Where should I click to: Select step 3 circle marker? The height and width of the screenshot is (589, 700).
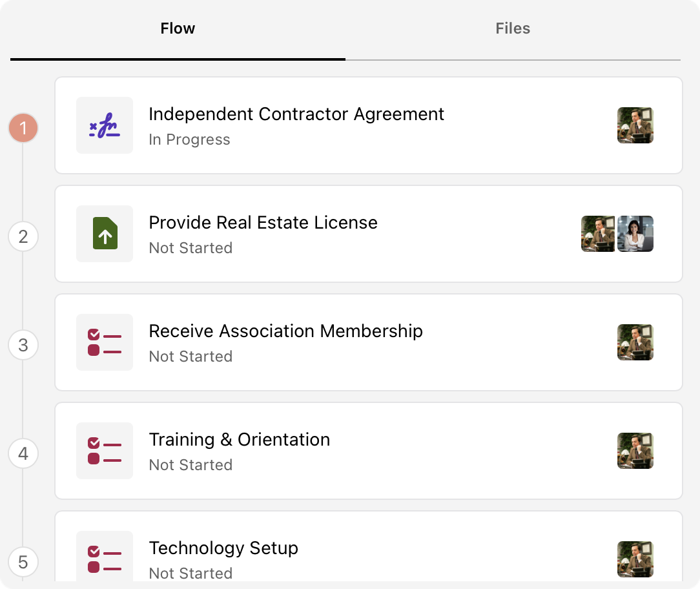coord(23,345)
